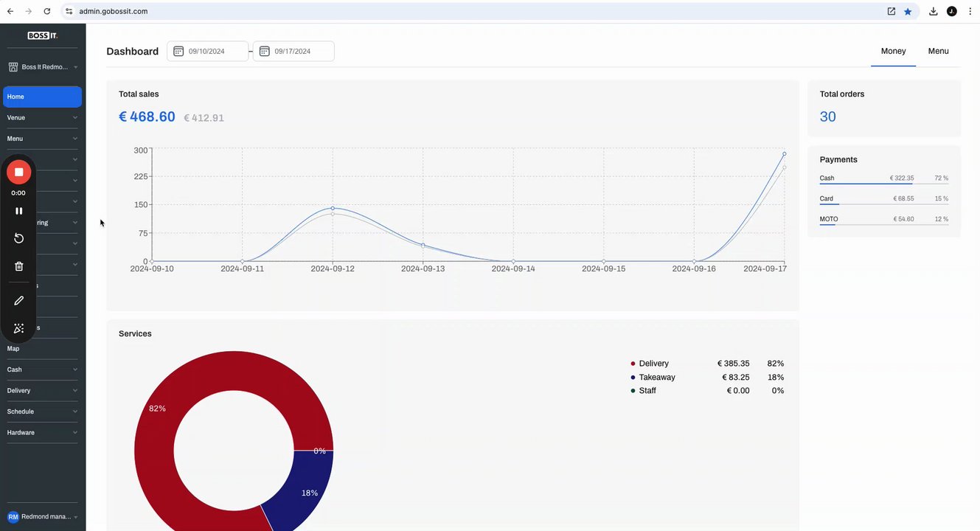Open start date picker 09/10/2024
980x531 pixels.
point(208,52)
